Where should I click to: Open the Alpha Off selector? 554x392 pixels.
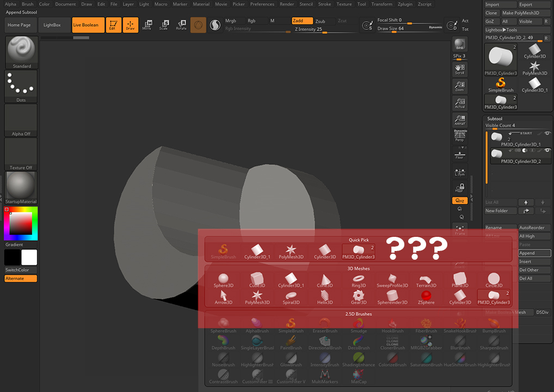point(21,120)
